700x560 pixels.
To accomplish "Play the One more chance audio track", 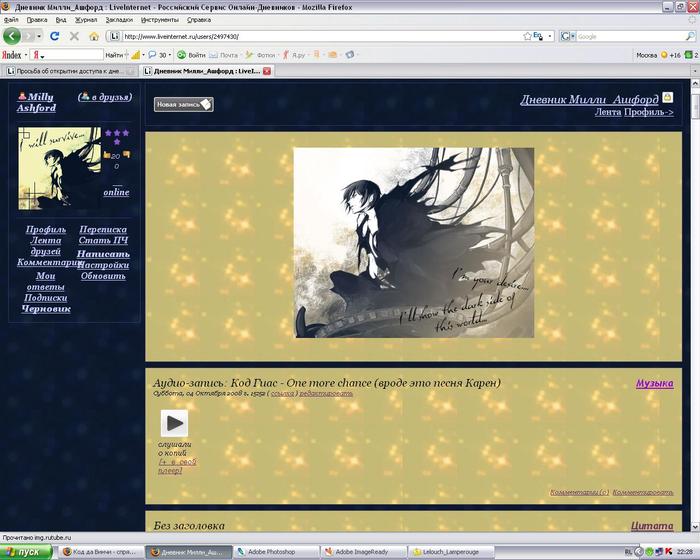I will click(175, 423).
